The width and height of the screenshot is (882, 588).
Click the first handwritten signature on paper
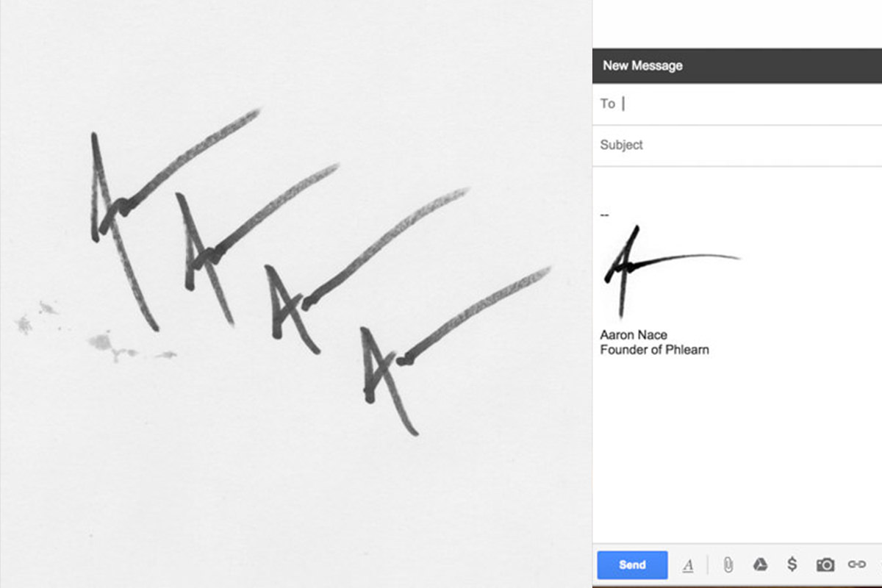(x=175, y=219)
